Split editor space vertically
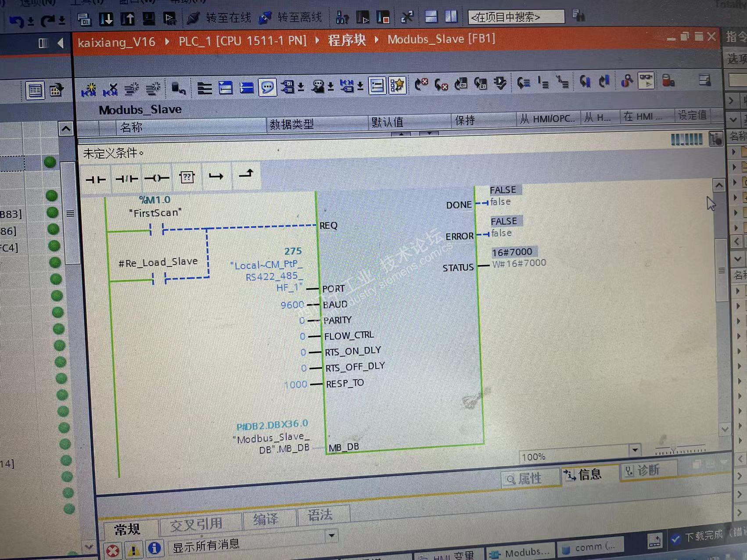The width and height of the screenshot is (747, 560). (451, 17)
